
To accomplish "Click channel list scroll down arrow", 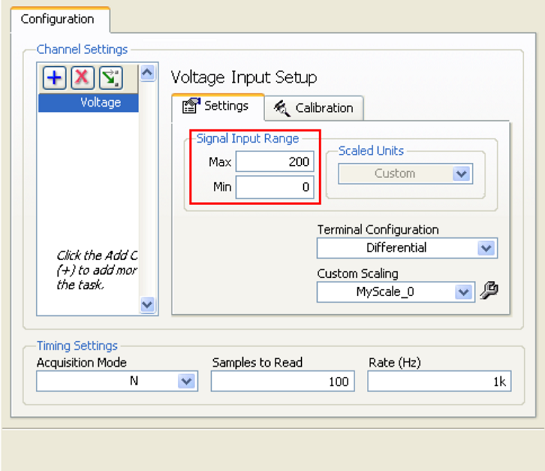I will click(x=148, y=305).
